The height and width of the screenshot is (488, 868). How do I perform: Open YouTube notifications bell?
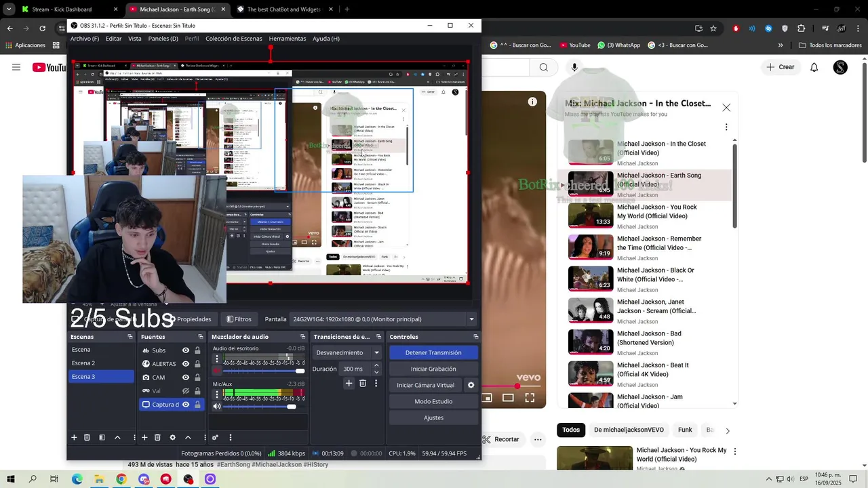[x=814, y=67]
